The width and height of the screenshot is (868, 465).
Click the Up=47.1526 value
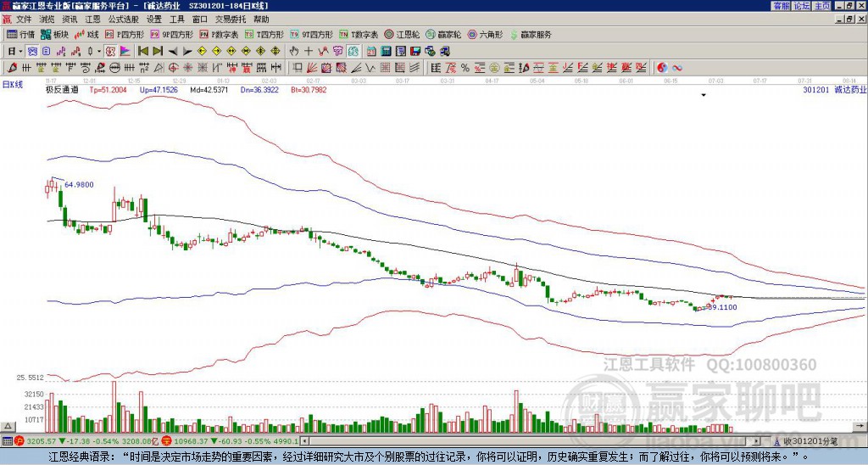[159, 89]
